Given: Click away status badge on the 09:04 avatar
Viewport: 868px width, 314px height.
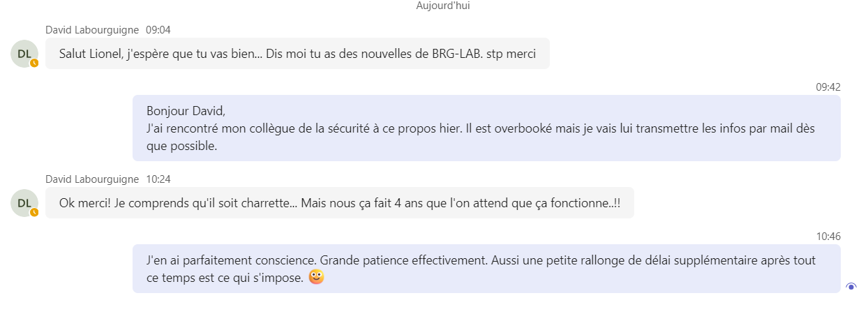Looking at the screenshot, I should pos(34,63).
